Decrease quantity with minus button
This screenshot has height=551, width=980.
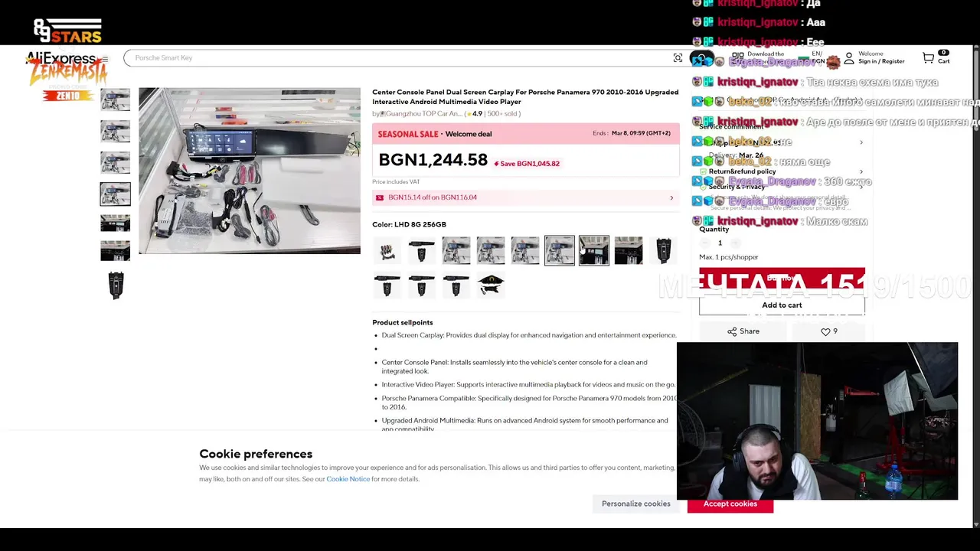[704, 243]
